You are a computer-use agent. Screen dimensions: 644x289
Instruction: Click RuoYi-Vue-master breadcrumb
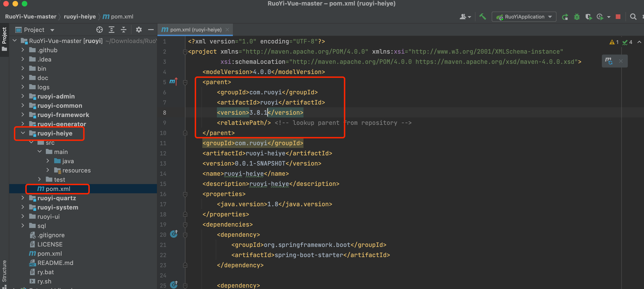pos(31,16)
